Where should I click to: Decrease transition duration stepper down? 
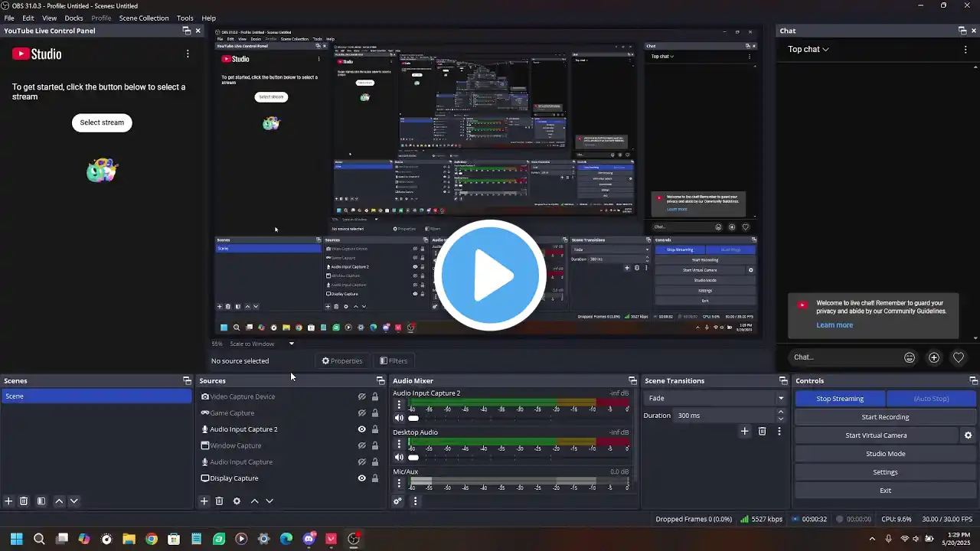781,419
